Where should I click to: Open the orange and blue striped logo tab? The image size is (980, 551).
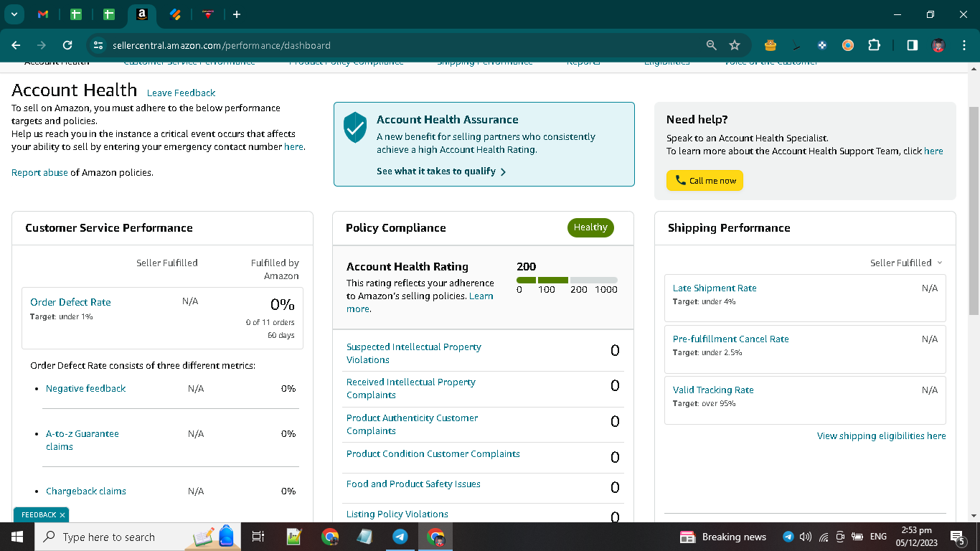[175, 14]
